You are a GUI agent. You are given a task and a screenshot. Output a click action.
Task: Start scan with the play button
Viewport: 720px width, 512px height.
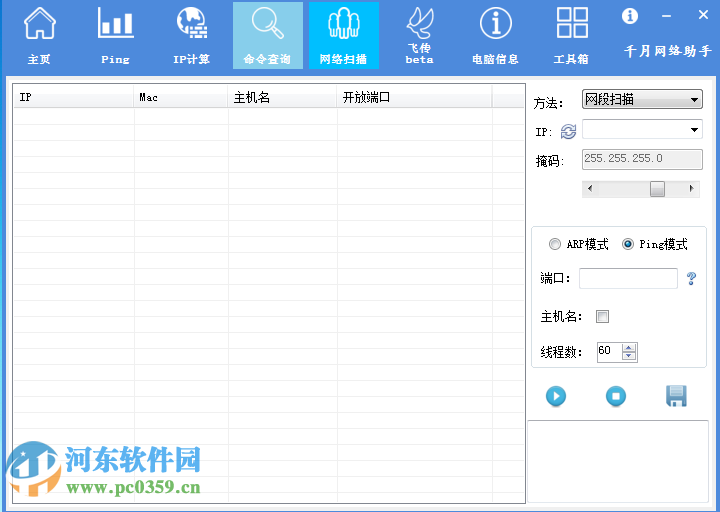click(x=556, y=396)
